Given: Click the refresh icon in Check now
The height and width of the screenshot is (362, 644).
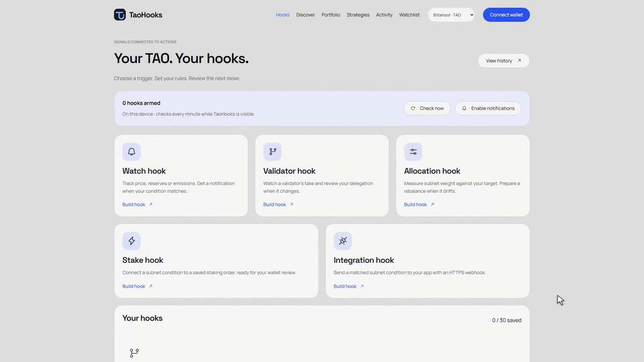Looking at the screenshot, I should click(x=413, y=108).
